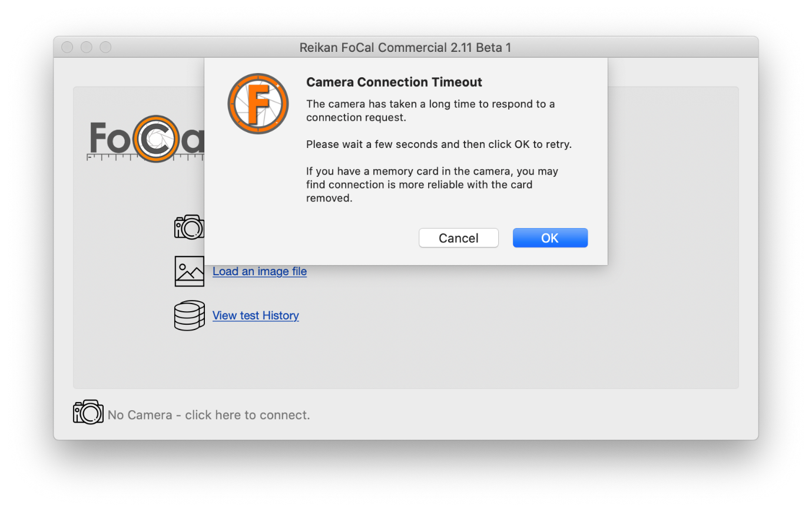This screenshot has width=812, height=511.
Task: Click the orange FoCal F dialog icon
Action: coord(258,104)
